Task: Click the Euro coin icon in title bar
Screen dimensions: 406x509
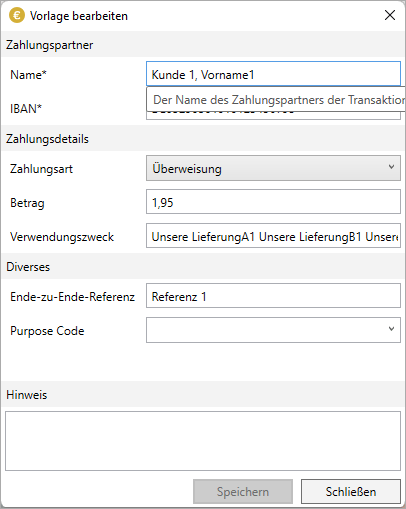Action: 17,15
